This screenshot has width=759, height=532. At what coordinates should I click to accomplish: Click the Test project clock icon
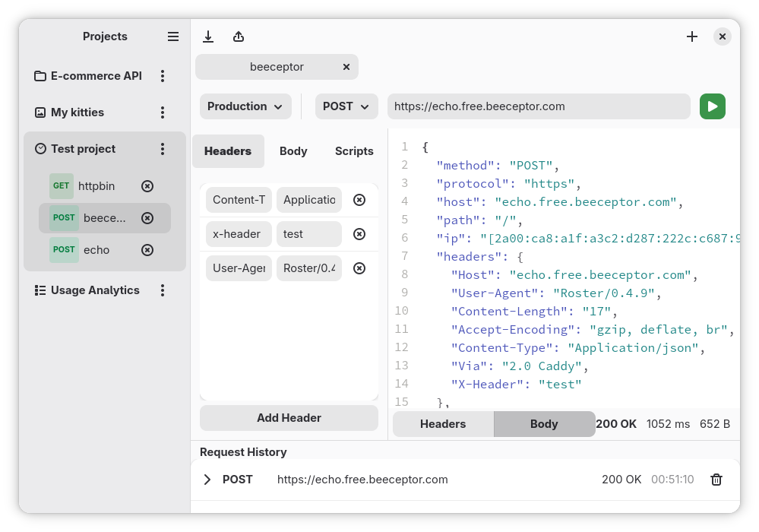pos(41,149)
